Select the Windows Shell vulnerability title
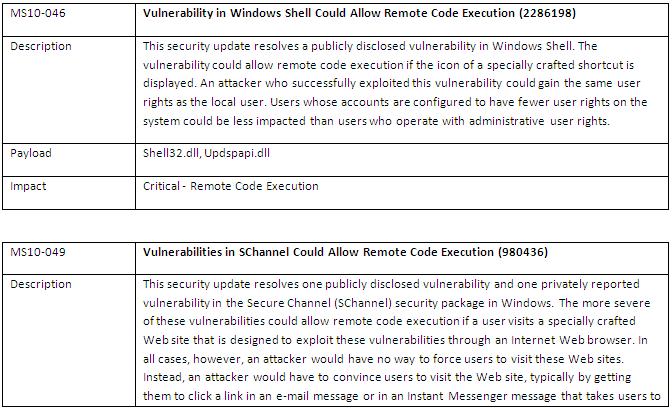The width and height of the screenshot is (672, 409). tap(359, 13)
